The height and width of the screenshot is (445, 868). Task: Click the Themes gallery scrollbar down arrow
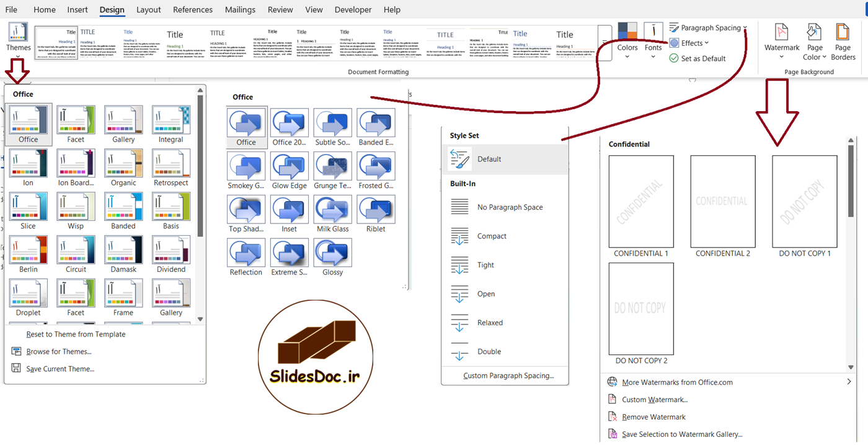(200, 319)
